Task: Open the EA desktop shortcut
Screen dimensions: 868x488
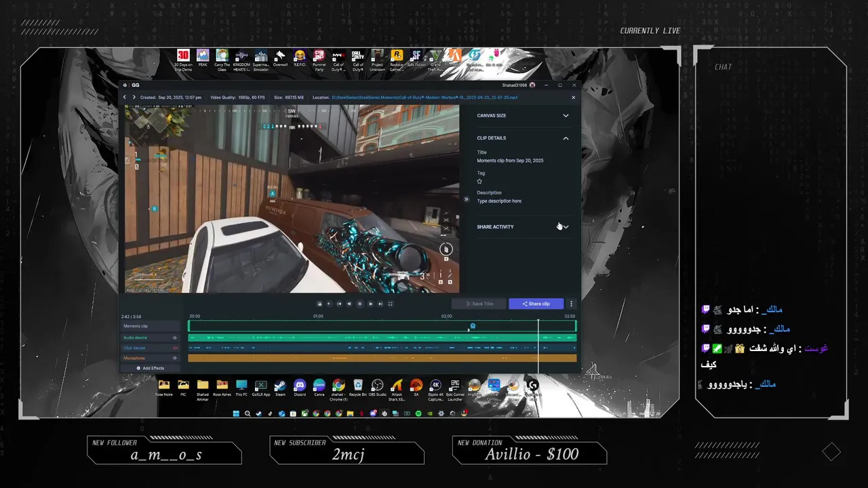Action: click(416, 388)
